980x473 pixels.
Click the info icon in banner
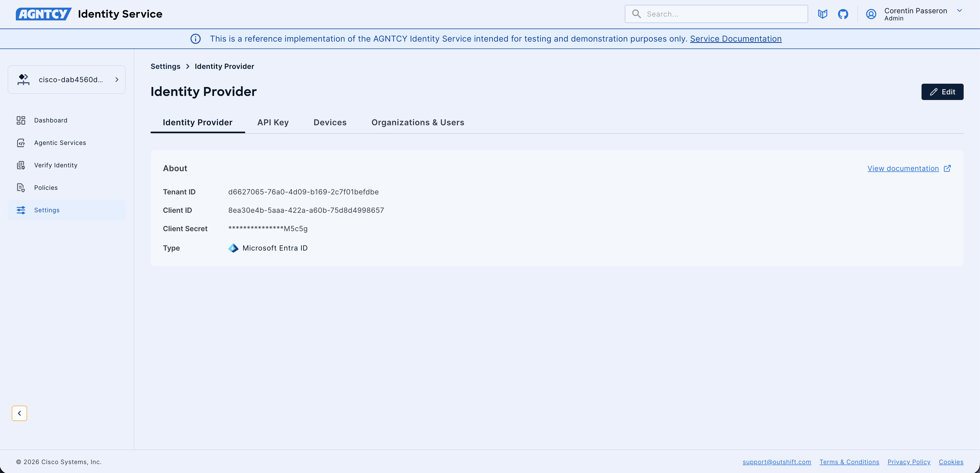(196, 39)
